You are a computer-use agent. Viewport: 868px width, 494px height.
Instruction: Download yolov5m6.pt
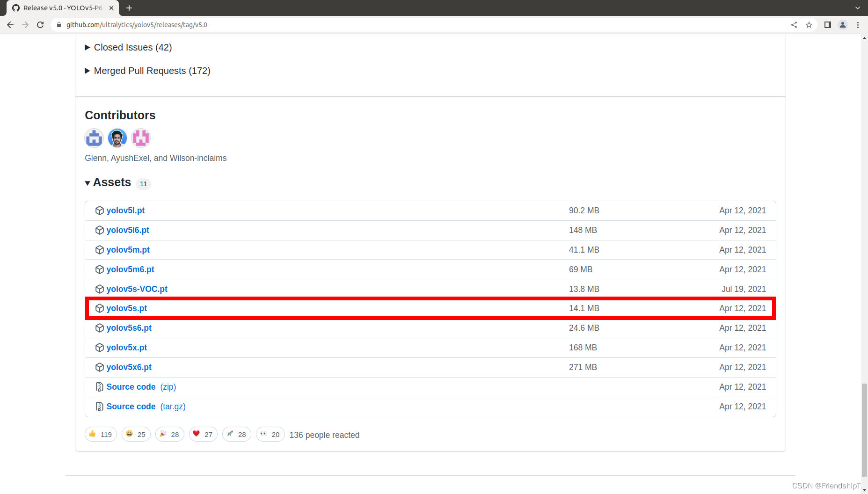130,269
